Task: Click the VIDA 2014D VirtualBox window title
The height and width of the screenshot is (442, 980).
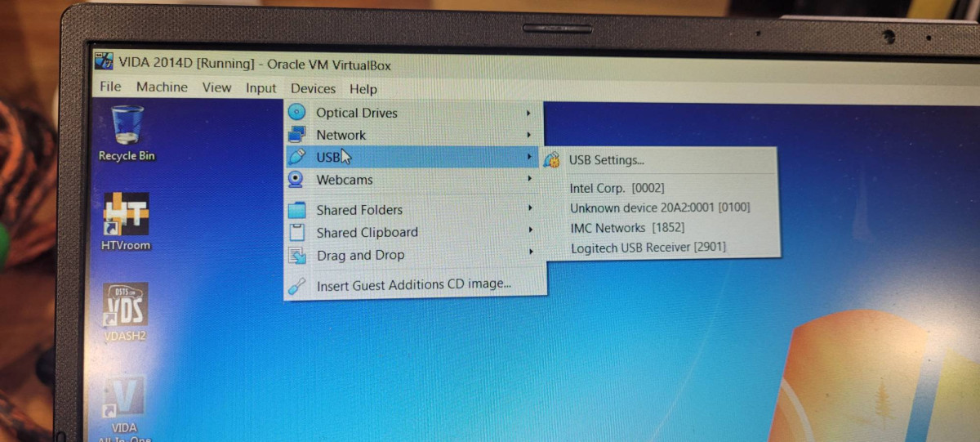Action: click(255, 64)
